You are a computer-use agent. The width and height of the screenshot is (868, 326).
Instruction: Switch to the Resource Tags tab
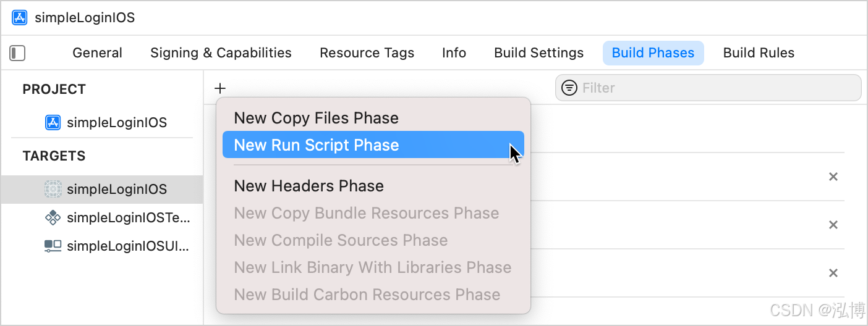pyautogui.click(x=367, y=53)
